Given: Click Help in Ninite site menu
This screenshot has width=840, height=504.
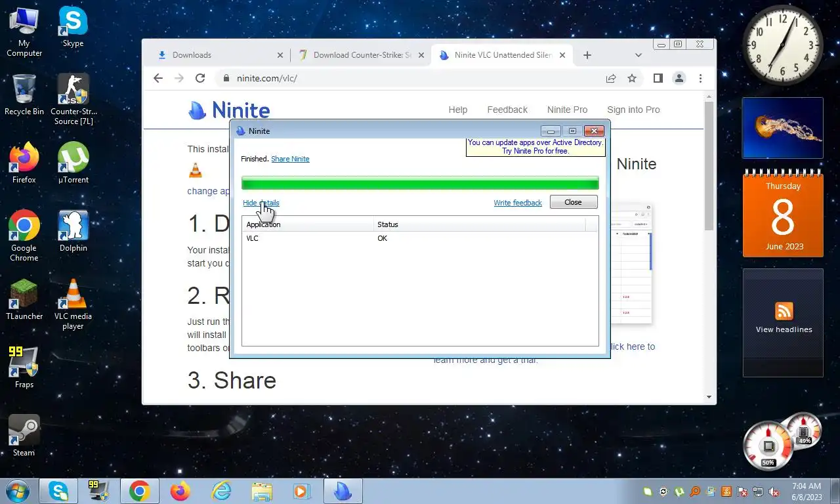Looking at the screenshot, I should click(458, 110).
